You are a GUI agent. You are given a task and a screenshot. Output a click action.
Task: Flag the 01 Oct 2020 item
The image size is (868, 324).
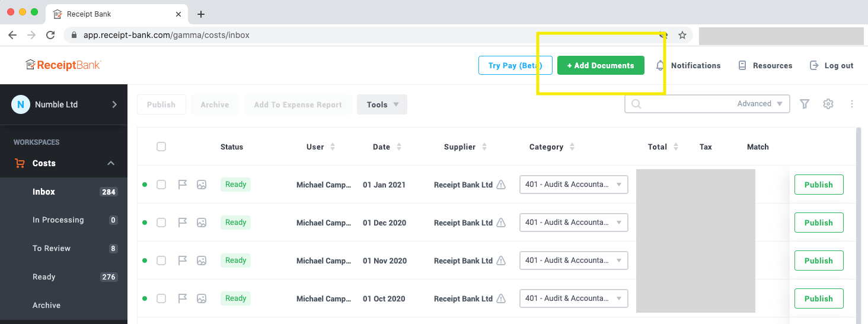pyautogui.click(x=183, y=298)
